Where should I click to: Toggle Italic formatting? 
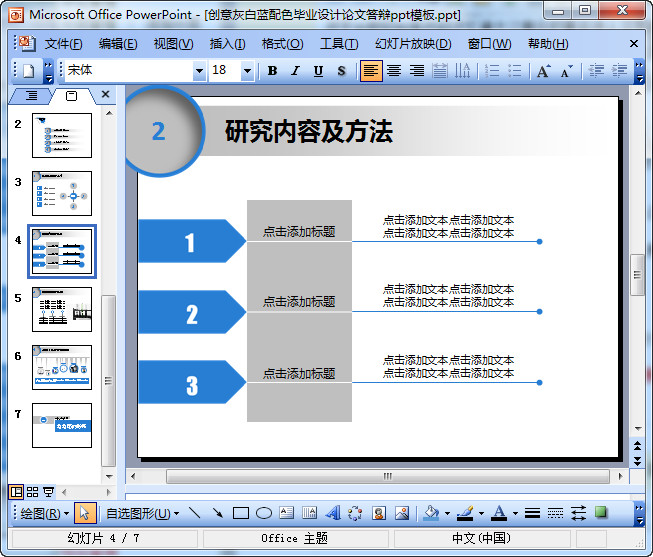(295, 71)
